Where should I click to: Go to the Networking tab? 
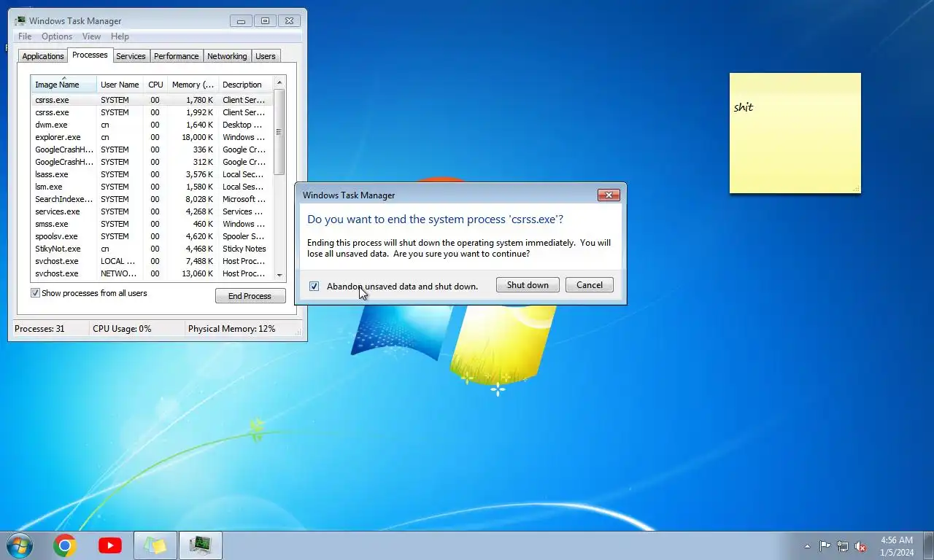[x=227, y=56]
